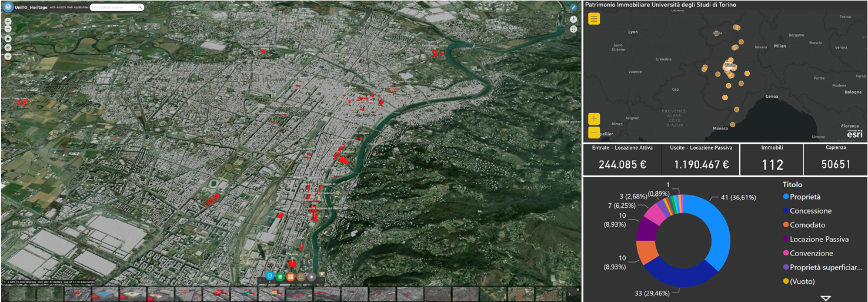Enter fullscreen mode in the 3D scene
Image resolution: width=868 pixels, height=302 pixels.
[x=573, y=29]
